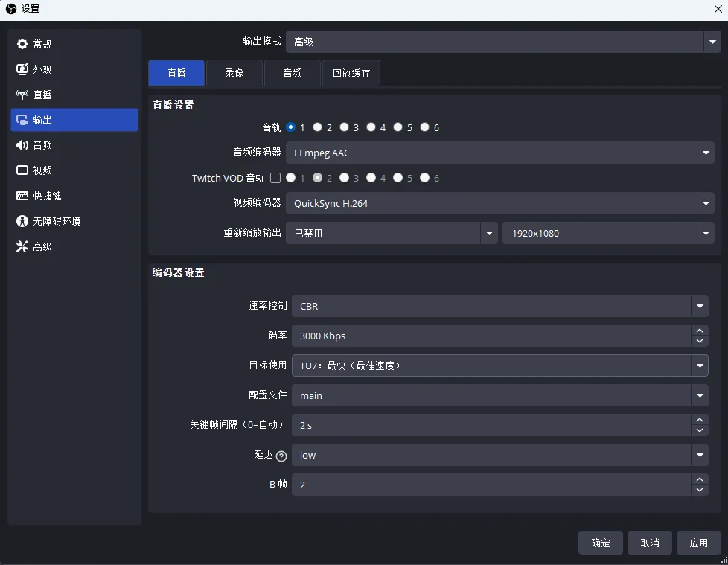This screenshot has width=728, height=565.
Task: Select 音轨 radio button 6
Action: point(425,127)
